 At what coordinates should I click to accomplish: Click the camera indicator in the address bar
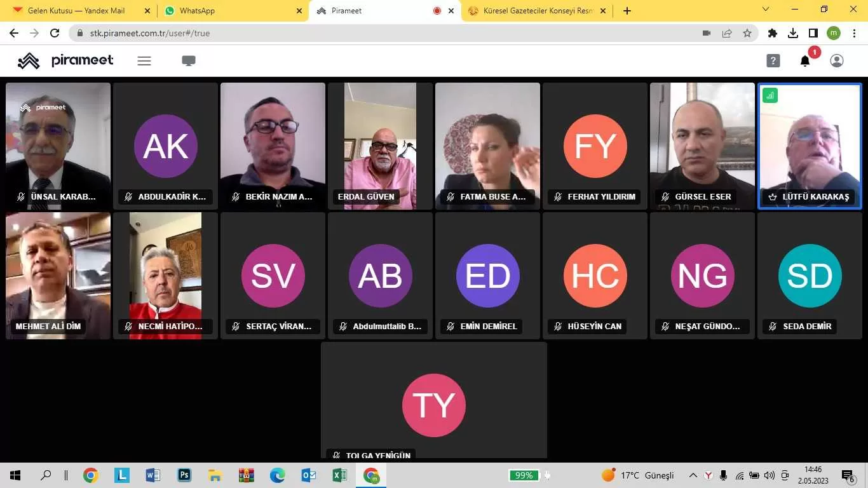707,33
